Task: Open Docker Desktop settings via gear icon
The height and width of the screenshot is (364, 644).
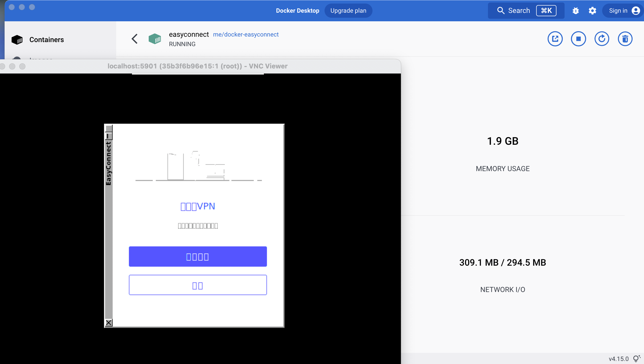Action: [x=592, y=10]
